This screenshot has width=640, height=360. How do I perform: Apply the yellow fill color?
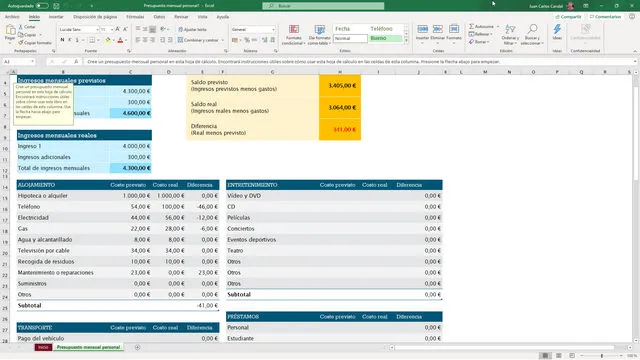107,40
